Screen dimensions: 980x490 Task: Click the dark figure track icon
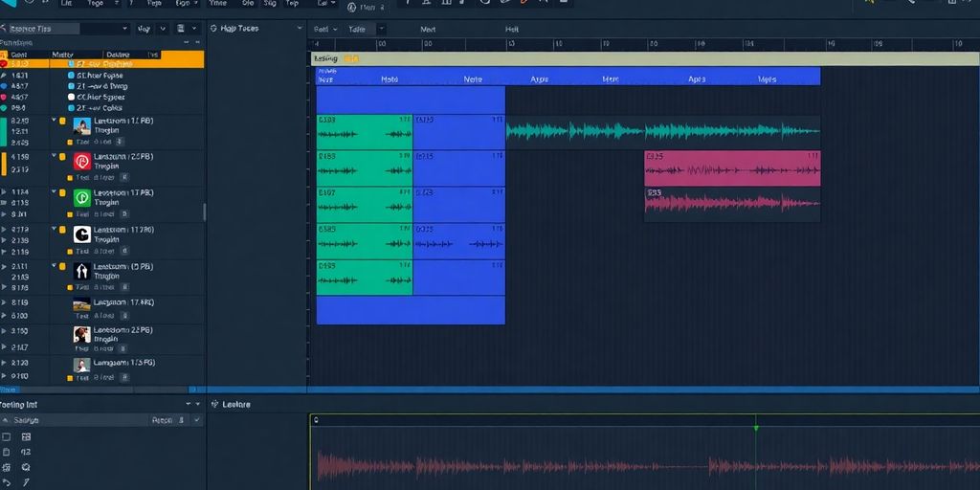point(82,271)
